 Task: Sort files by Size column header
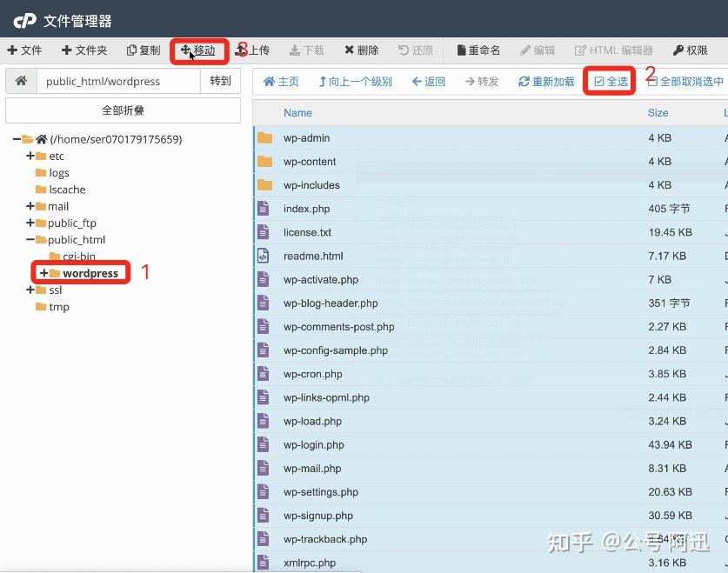coord(658,113)
